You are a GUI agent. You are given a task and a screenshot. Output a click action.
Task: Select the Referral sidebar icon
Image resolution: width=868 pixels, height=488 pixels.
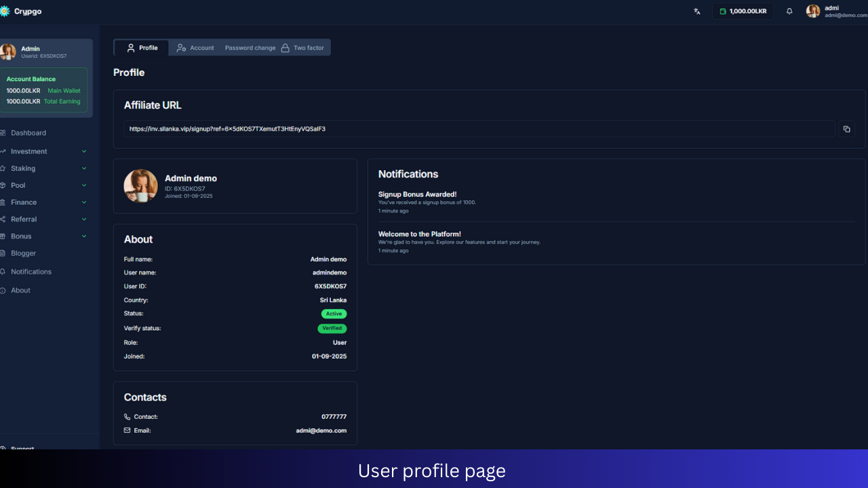(x=5, y=219)
